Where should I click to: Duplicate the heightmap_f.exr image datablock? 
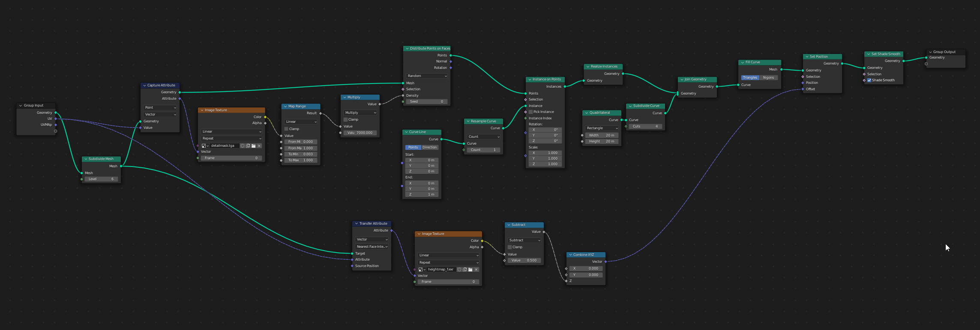[465, 270]
